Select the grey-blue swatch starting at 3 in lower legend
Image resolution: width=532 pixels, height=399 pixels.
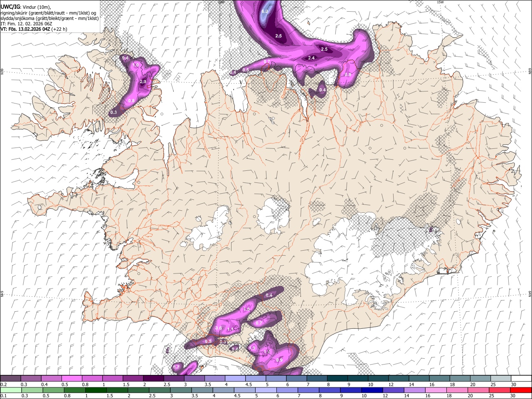[181, 390]
